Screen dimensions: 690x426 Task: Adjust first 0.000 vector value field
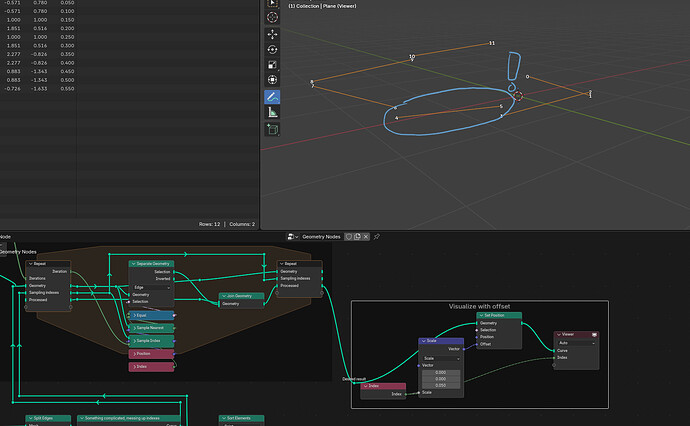click(441, 372)
